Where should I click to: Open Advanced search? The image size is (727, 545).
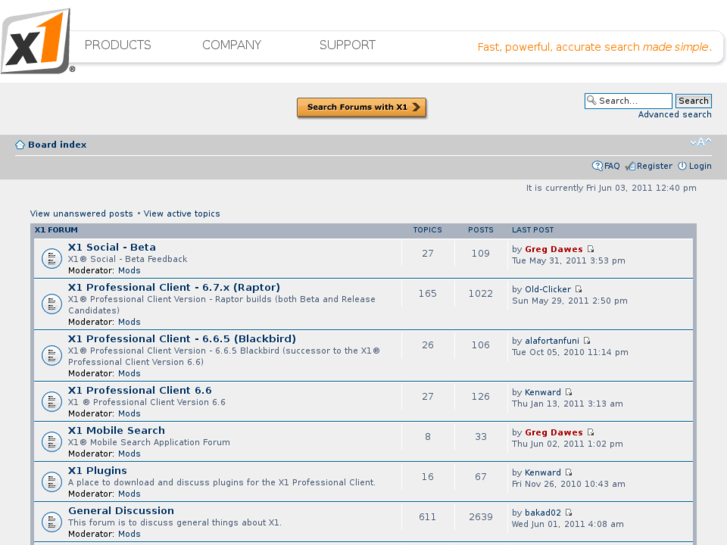point(675,115)
